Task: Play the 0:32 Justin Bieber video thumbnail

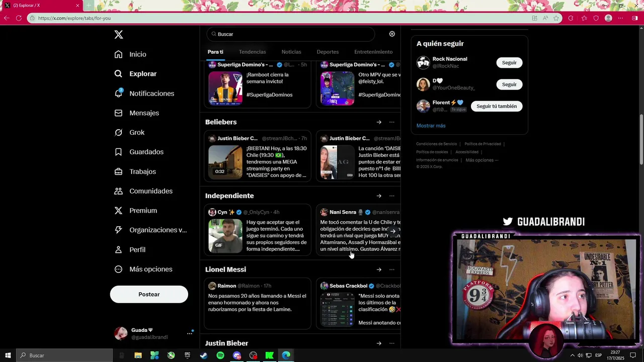Action: (x=225, y=162)
